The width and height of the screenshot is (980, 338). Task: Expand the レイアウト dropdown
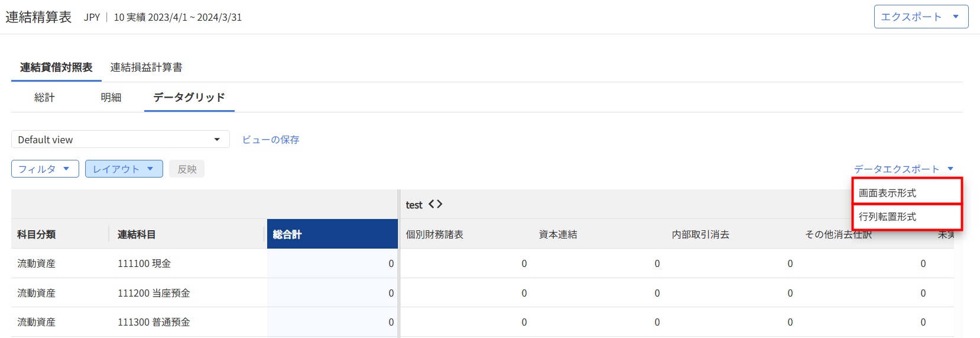coord(124,169)
